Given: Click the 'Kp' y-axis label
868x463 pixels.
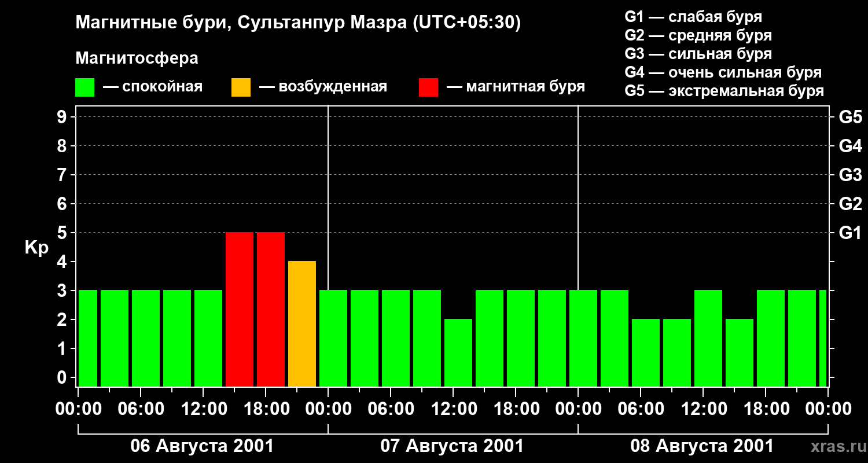Looking at the screenshot, I should click(36, 248).
